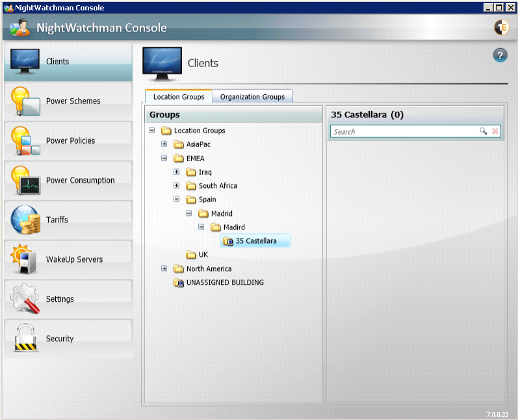518x420 pixels.
Task: Expand the AsiaPac group node
Action: pyautogui.click(x=164, y=144)
